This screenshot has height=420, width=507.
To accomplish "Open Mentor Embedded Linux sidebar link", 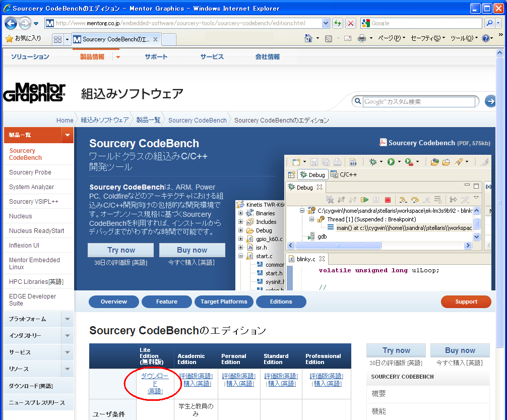I will (34, 263).
